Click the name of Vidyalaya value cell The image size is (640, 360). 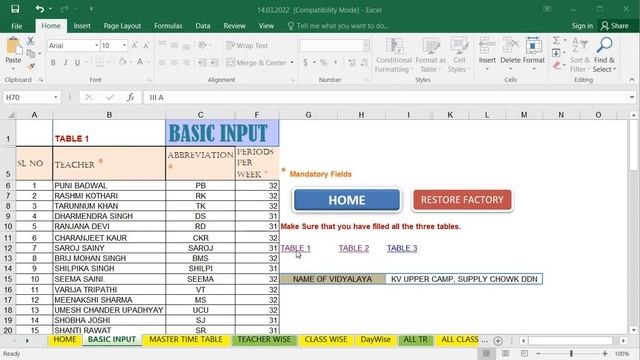pos(464,279)
